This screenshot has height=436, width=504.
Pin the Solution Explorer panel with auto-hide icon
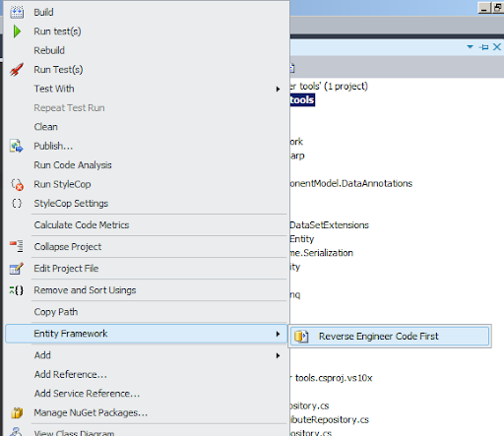tap(483, 47)
